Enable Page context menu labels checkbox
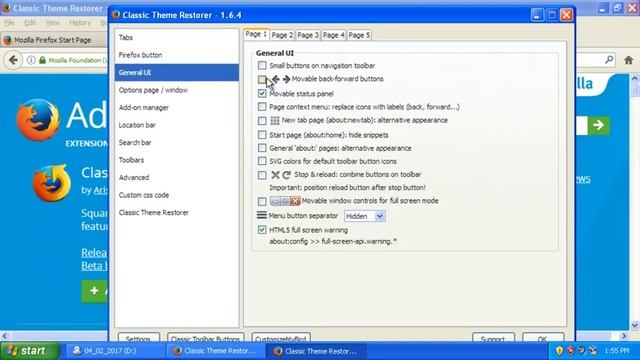Screen dimensions: 640x360 tap(262, 107)
